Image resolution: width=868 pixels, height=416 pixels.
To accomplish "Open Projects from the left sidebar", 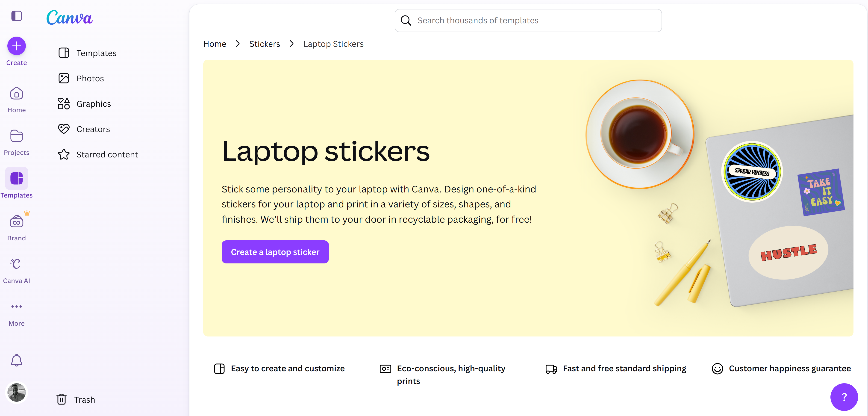I will pyautogui.click(x=16, y=136).
